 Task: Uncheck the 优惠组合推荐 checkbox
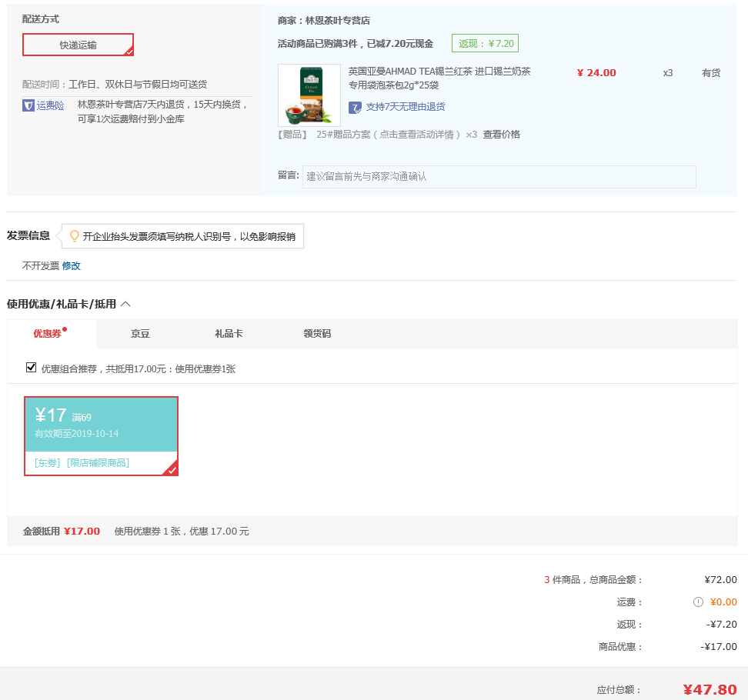(31, 367)
